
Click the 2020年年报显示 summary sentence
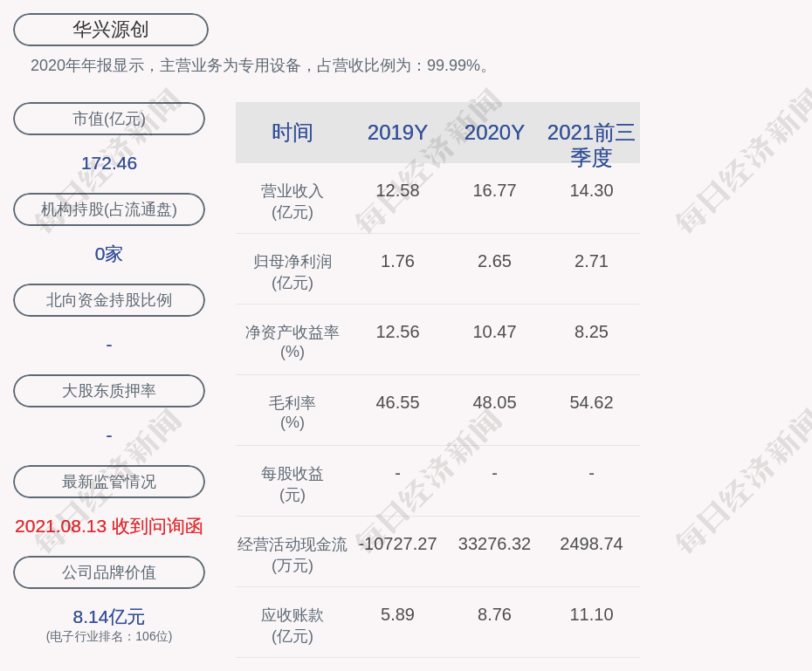(260, 65)
